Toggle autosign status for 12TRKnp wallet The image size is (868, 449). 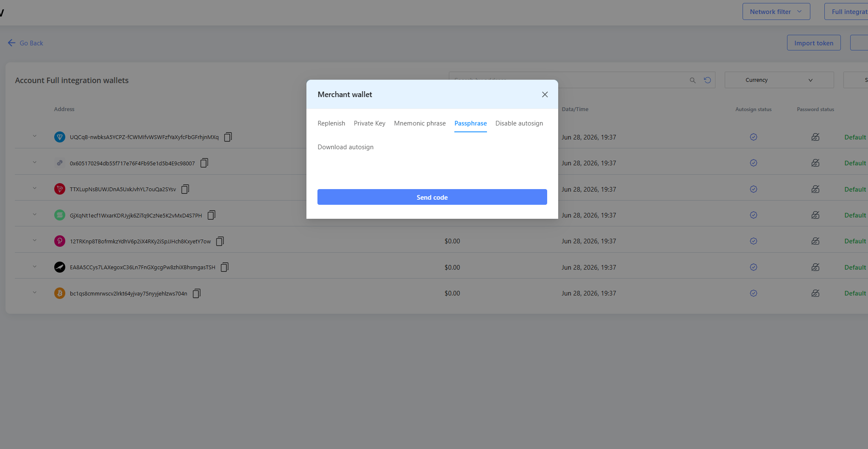point(754,241)
